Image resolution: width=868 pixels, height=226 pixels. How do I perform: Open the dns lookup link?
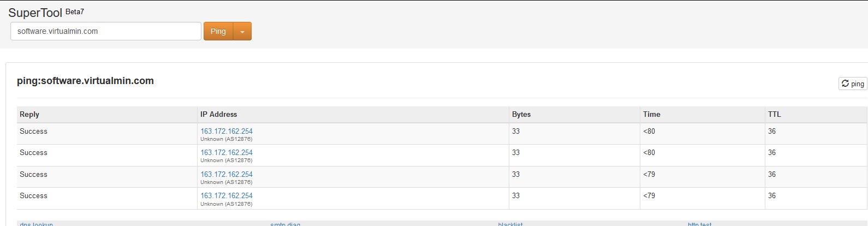pos(37,224)
